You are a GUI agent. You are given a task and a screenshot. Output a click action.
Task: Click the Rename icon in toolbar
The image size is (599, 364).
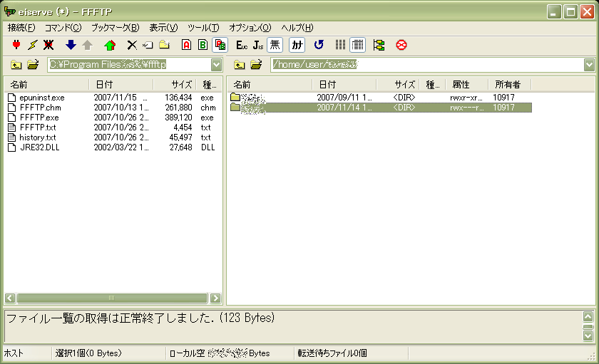pos(148,45)
